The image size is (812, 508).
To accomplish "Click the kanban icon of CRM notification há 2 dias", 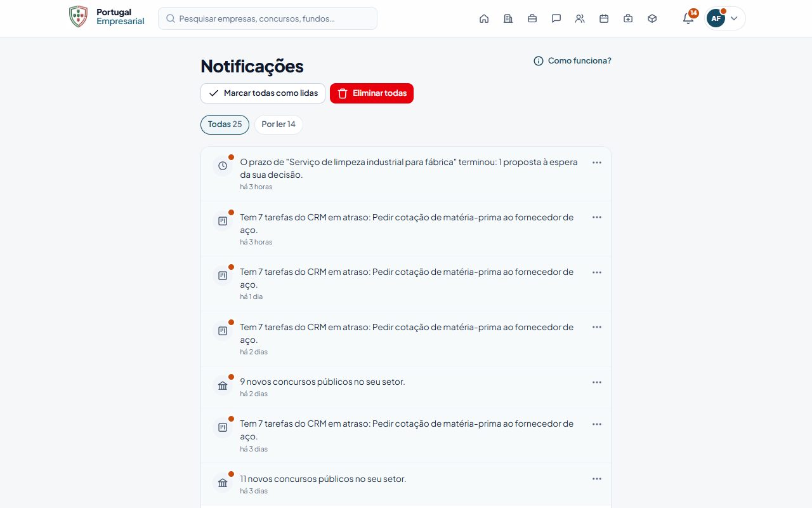I will coord(223,331).
